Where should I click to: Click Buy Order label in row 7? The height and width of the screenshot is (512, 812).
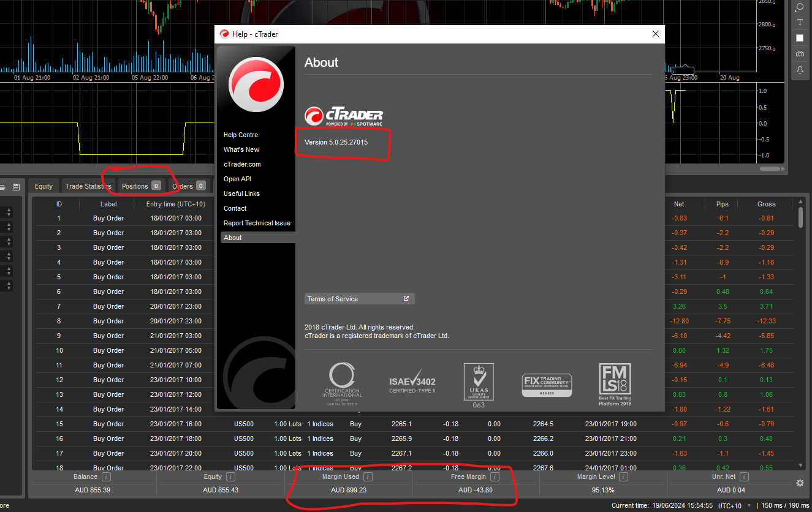108,306
